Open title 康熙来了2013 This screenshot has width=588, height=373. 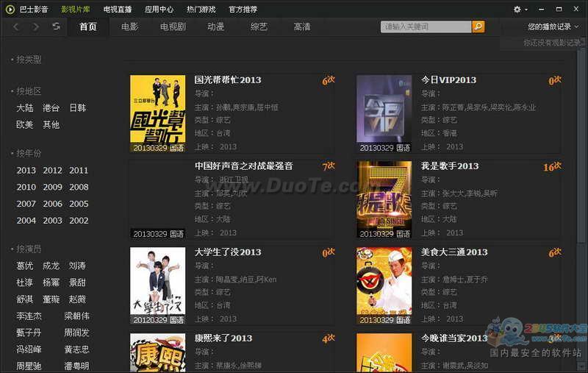(x=223, y=338)
